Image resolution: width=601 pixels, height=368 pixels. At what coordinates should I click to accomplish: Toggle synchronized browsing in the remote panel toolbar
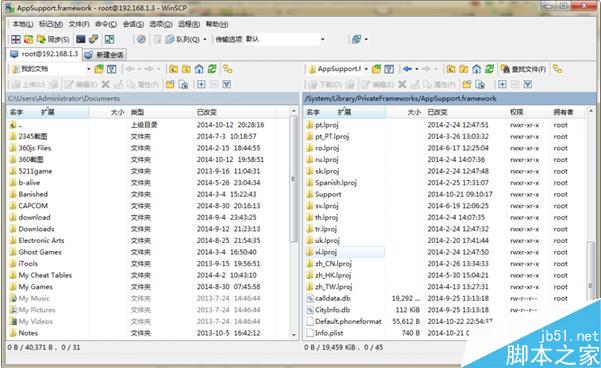(558, 69)
